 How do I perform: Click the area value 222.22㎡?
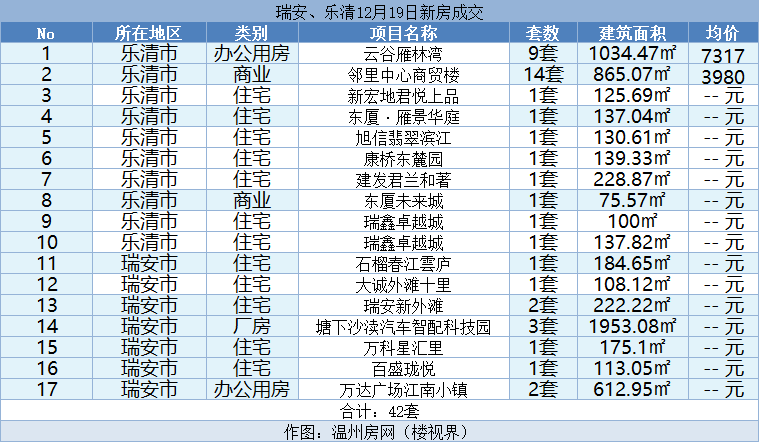[x=632, y=305]
